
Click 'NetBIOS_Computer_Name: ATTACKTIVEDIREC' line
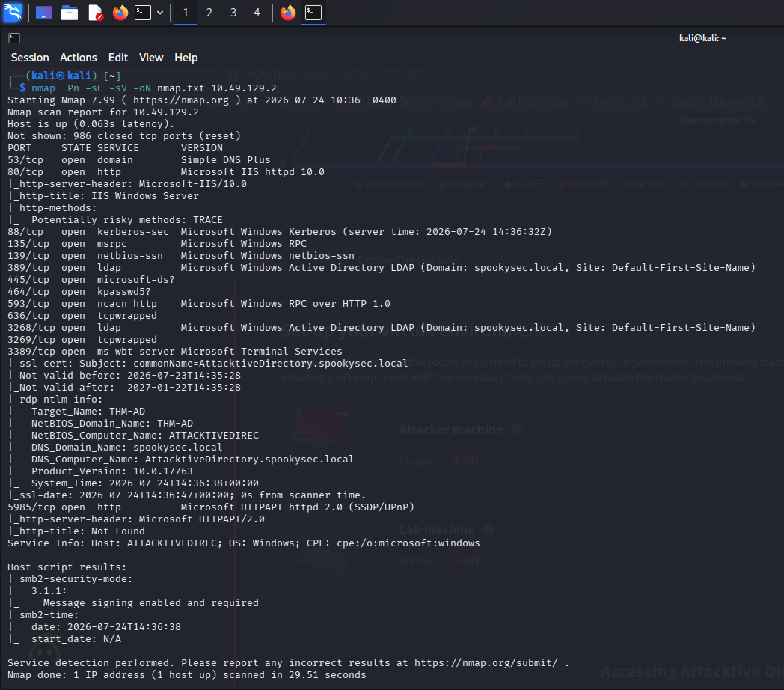tap(145, 436)
